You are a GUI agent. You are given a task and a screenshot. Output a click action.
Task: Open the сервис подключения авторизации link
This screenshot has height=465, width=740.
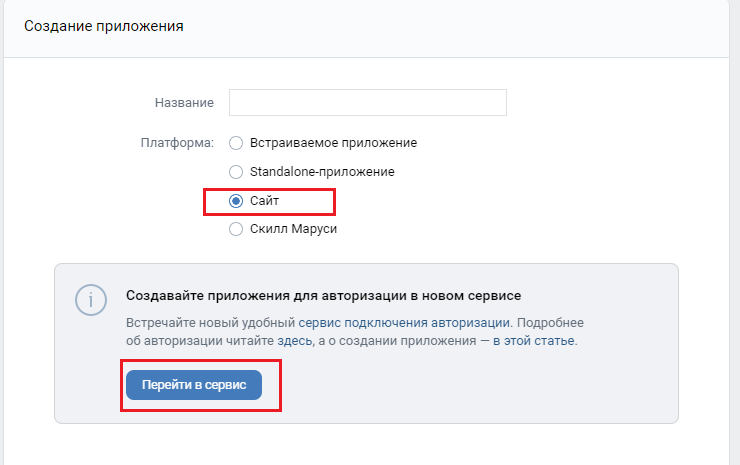(x=404, y=323)
